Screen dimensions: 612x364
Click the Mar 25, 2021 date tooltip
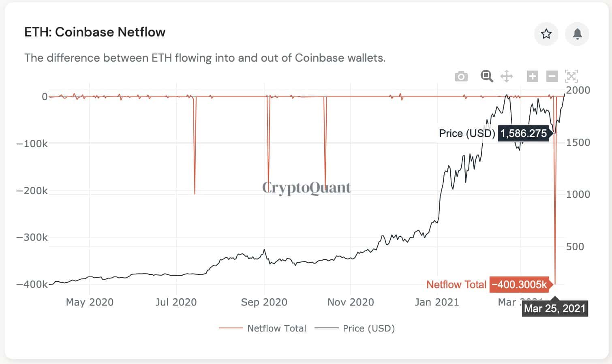(554, 308)
